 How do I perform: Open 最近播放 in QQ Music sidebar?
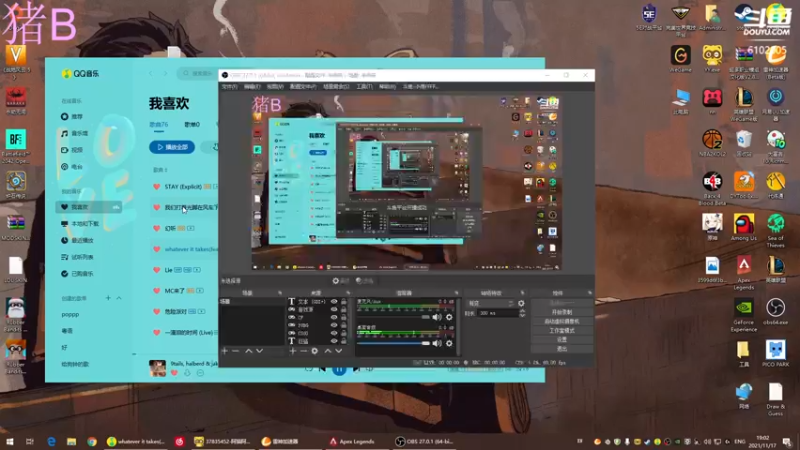click(77, 240)
